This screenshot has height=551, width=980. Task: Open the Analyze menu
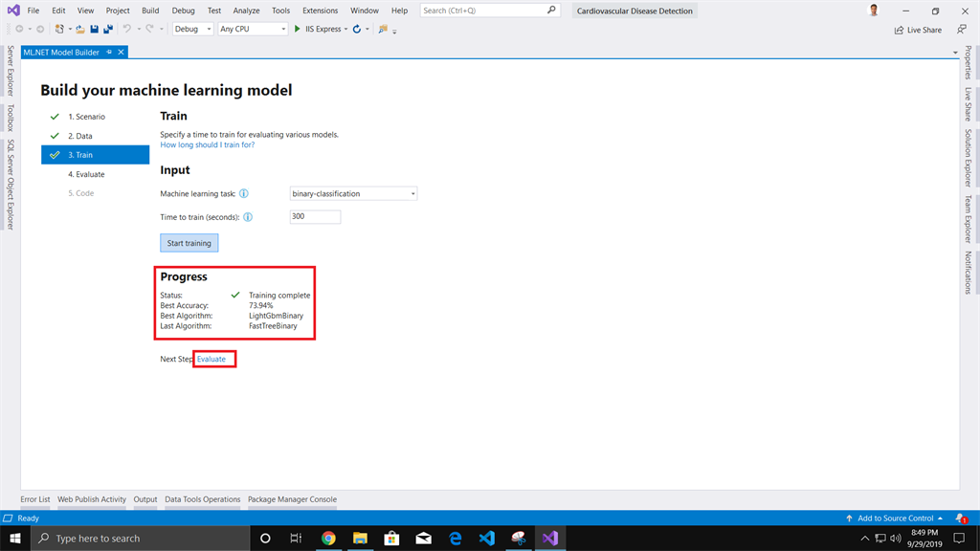(x=246, y=11)
